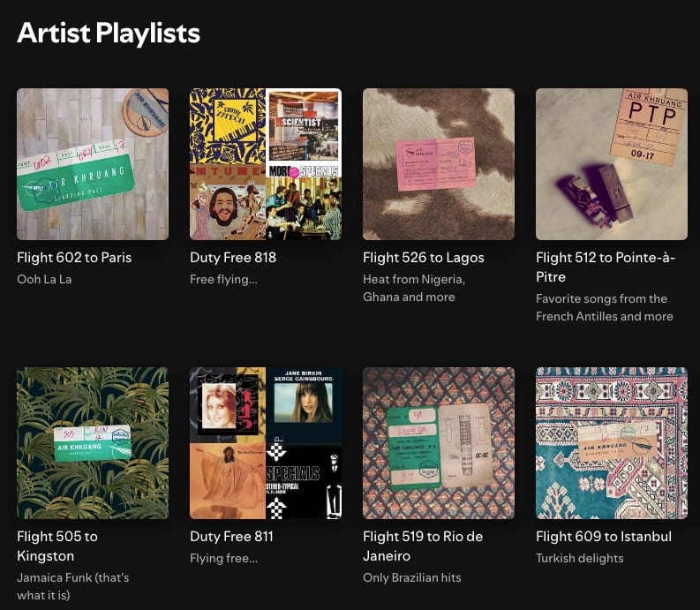Image resolution: width=700 pixels, height=610 pixels.
Task: Click the "Flight 602 to Paris" title text
Action: pyautogui.click(x=74, y=258)
